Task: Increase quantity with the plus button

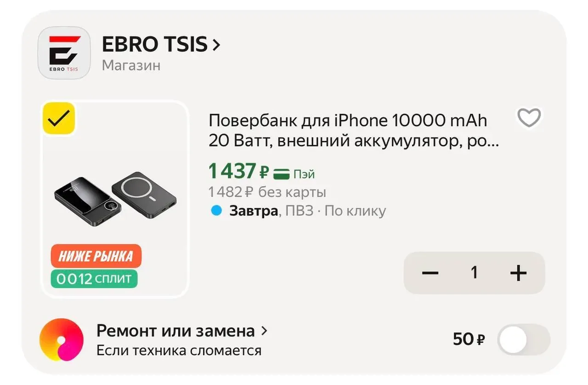Action: (x=518, y=273)
